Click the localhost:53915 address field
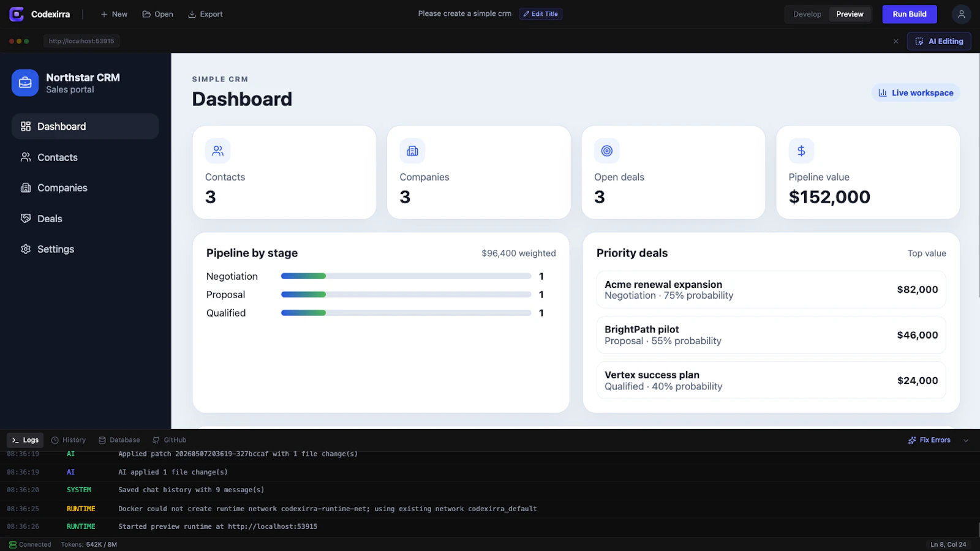This screenshot has height=551, width=980. click(x=81, y=41)
